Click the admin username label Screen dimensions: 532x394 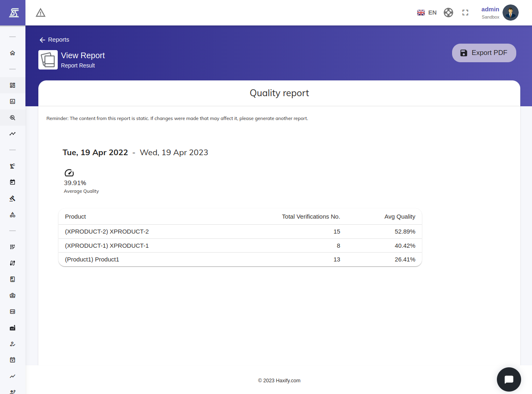(490, 9)
